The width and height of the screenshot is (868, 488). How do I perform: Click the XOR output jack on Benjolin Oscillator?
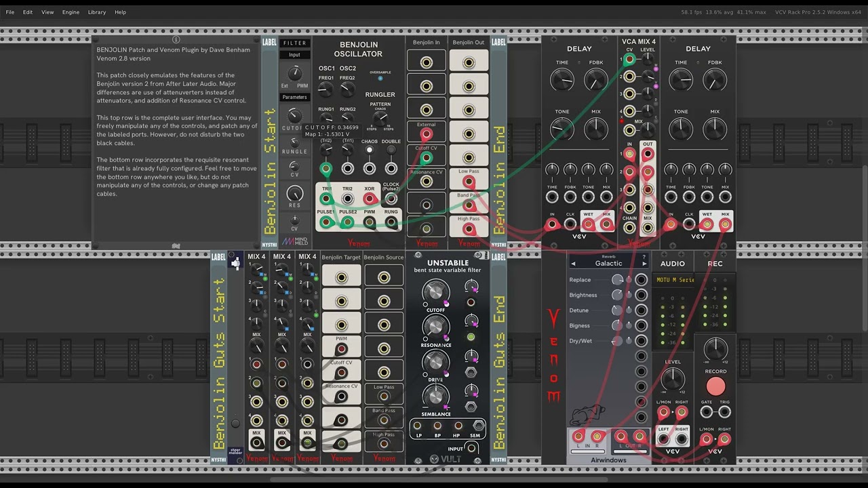point(370,199)
